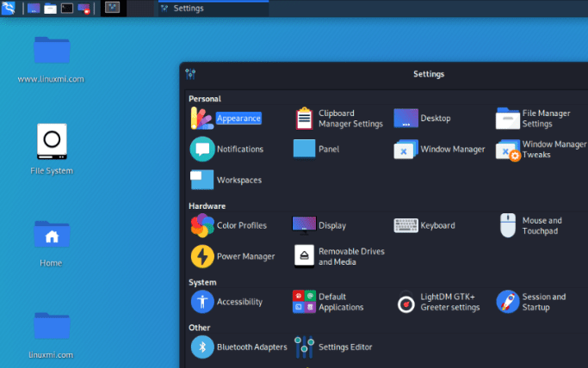Click the Desktop label text
This screenshot has width=588, height=368.
[436, 119]
